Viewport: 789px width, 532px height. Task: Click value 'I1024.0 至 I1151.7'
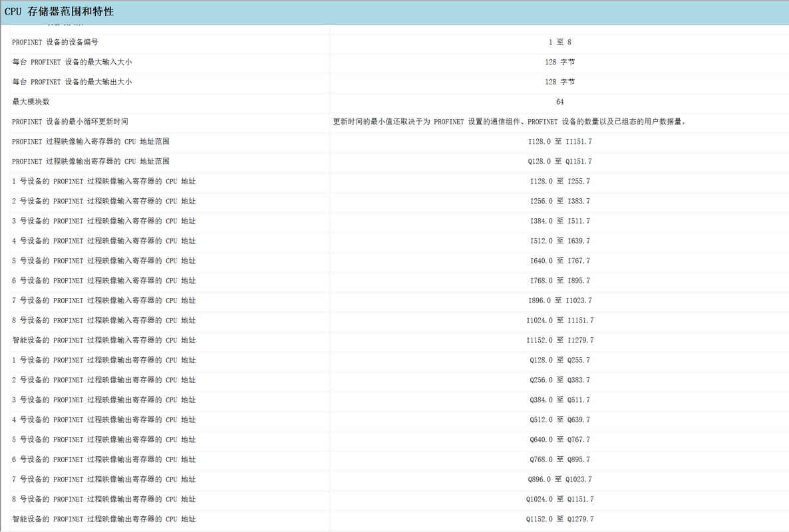pos(560,321)
